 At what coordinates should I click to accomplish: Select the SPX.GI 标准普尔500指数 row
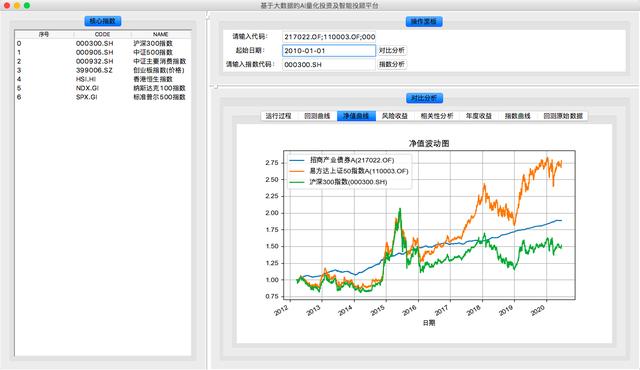103,97
